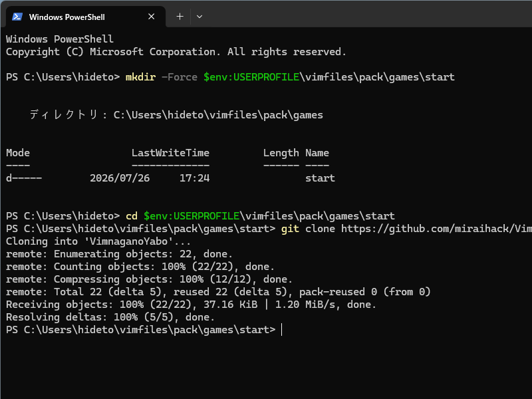This screenshot has width=532, height=399.
Task: Click the yellow mkdir command text
Action: tap(140, 77)
